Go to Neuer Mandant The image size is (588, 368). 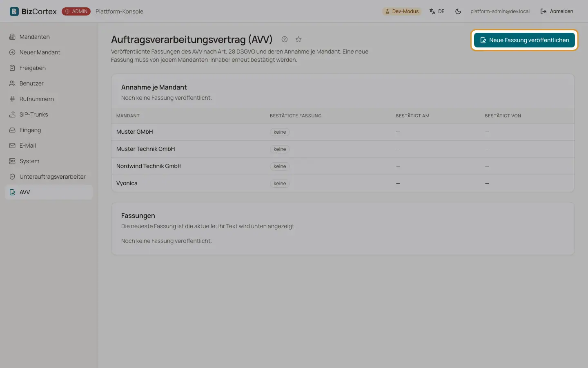pos(49,52)
